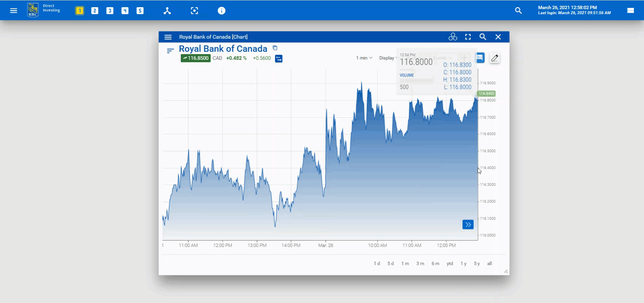
Task: Expand the 1 min interval dropdown
Action: click(364, 58)
